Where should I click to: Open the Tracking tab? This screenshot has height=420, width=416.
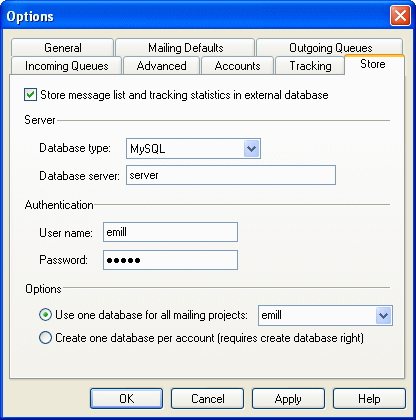coord(310,66)
